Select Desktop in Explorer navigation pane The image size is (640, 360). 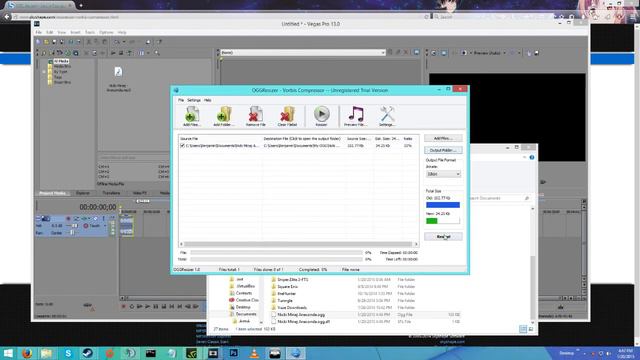[x=243, y=307]
